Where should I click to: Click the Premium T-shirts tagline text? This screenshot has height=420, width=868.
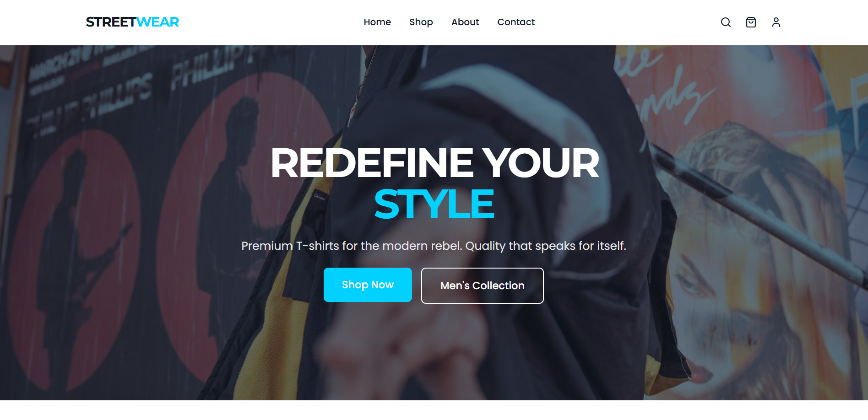pyautogui.click(x=434, y=246)
